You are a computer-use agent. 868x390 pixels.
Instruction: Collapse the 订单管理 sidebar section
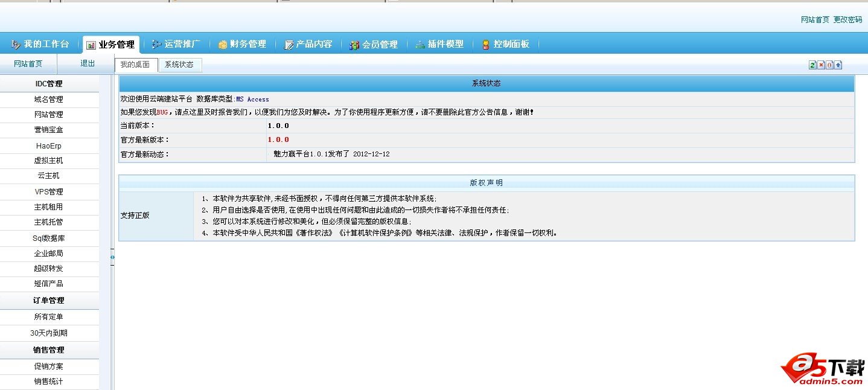point(49,301)
